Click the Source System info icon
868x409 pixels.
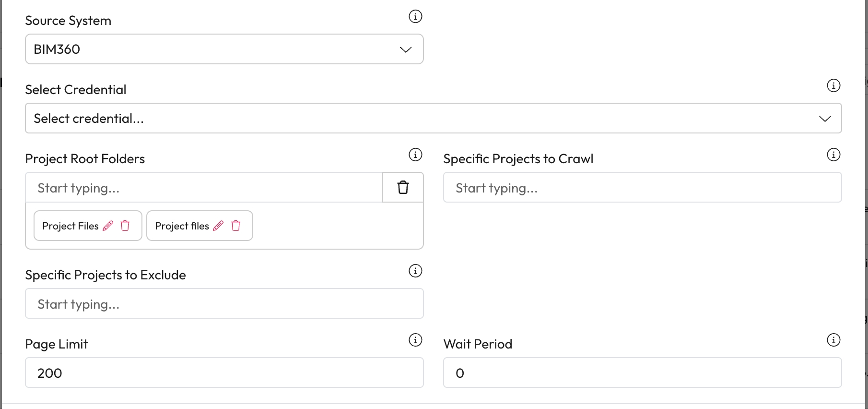[x=415, y=16]
